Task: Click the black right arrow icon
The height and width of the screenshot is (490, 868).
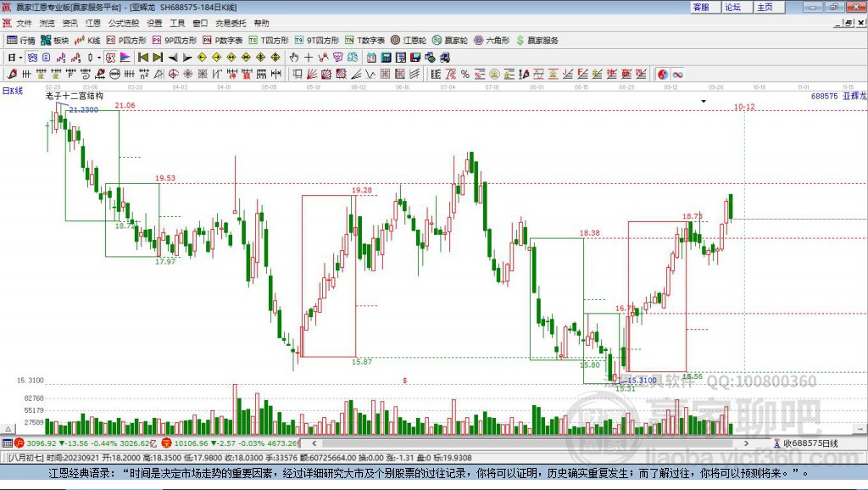Action: tap(187, 58)
